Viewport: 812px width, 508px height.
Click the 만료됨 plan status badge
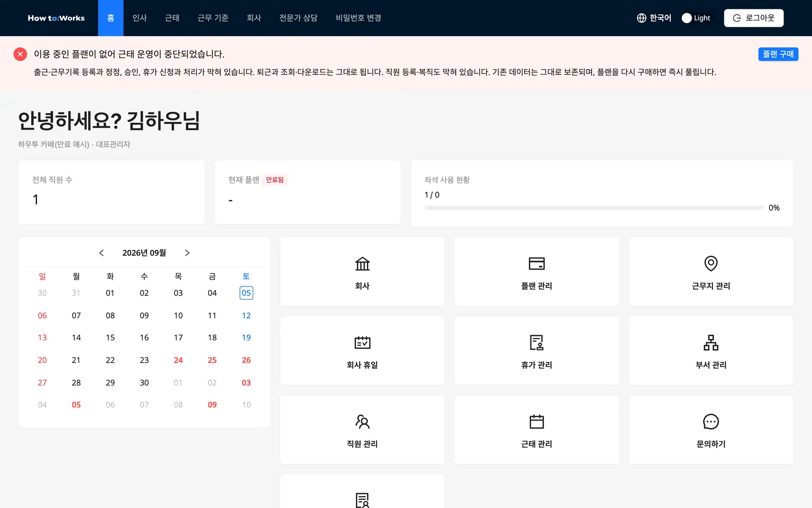point(275,180)
